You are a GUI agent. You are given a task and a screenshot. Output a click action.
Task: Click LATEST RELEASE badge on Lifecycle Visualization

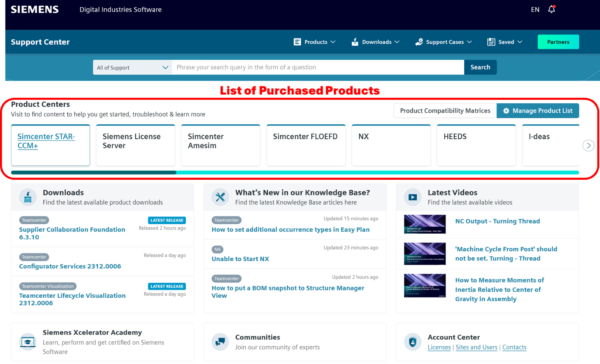click(x=167, y=286)
